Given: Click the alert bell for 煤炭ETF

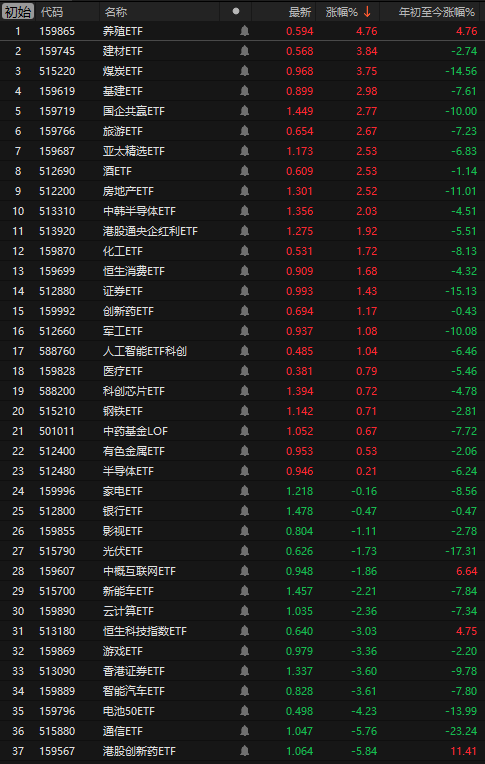Looking at the screenshot, I should coord(244,71).
